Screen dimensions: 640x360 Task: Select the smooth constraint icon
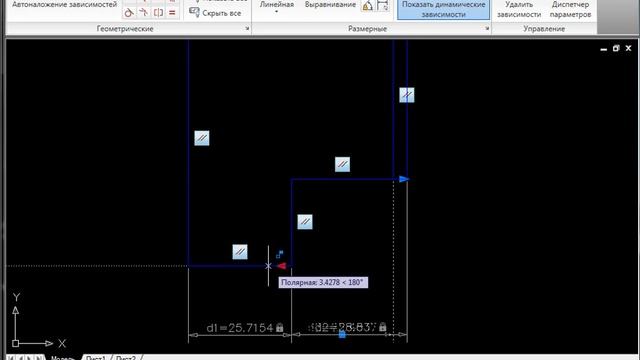point(144,12)
